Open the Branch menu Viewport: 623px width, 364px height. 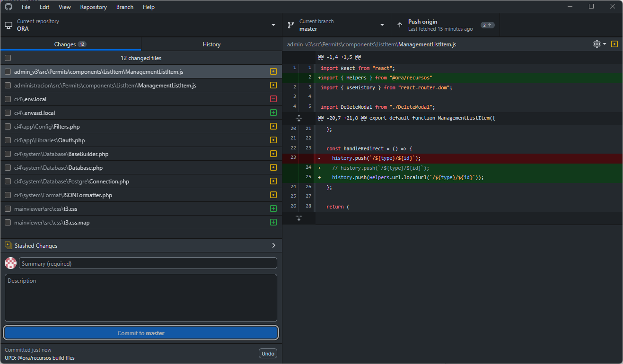point(125,7)
